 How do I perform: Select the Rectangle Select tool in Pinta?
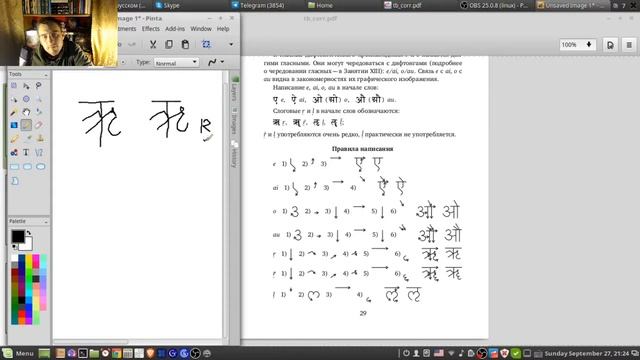(x=14, y=86)
